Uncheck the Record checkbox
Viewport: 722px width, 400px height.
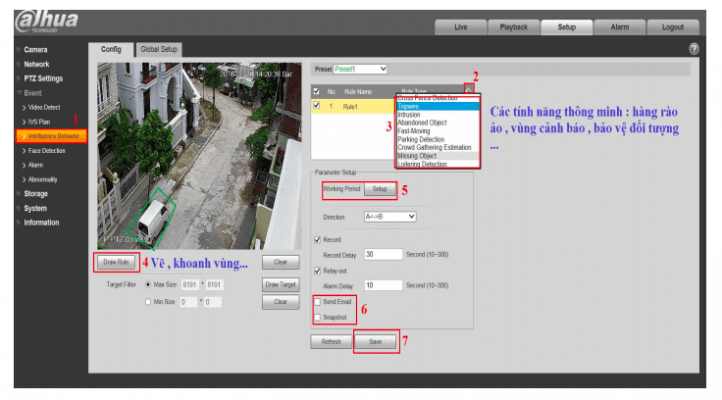(x=319, y=239)
